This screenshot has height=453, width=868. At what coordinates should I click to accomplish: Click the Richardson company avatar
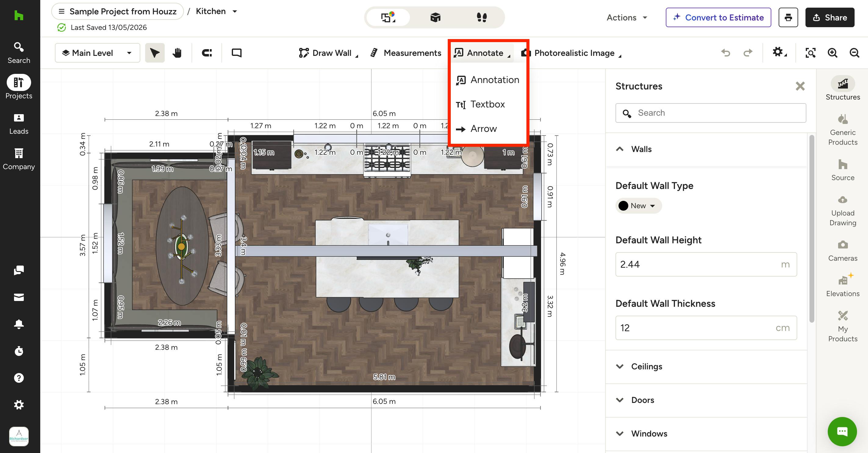19,437
